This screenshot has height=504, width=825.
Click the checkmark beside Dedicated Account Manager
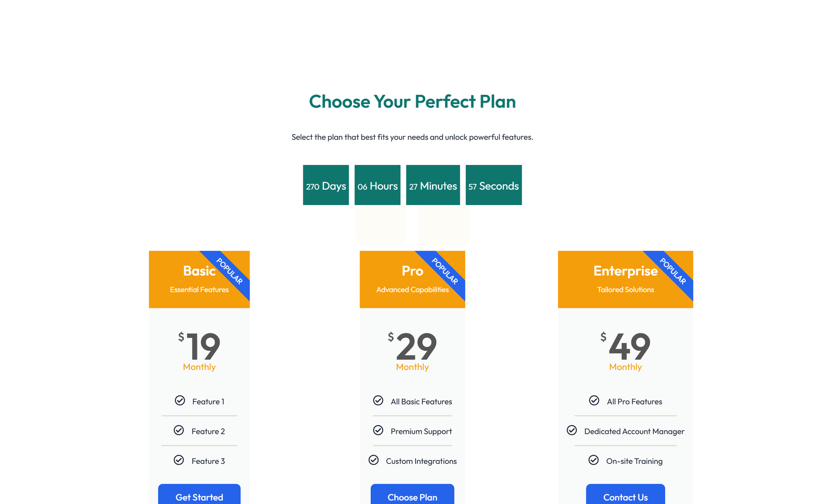click(x=572, y=430)
